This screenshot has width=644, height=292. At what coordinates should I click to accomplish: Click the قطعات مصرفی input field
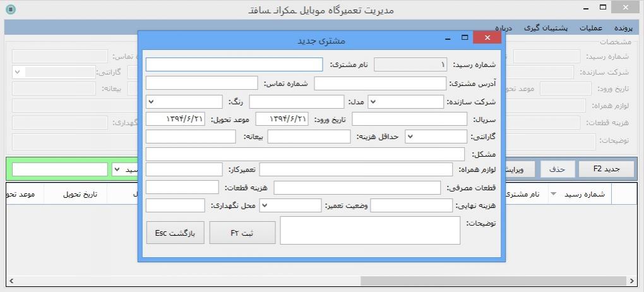point(357,188)
